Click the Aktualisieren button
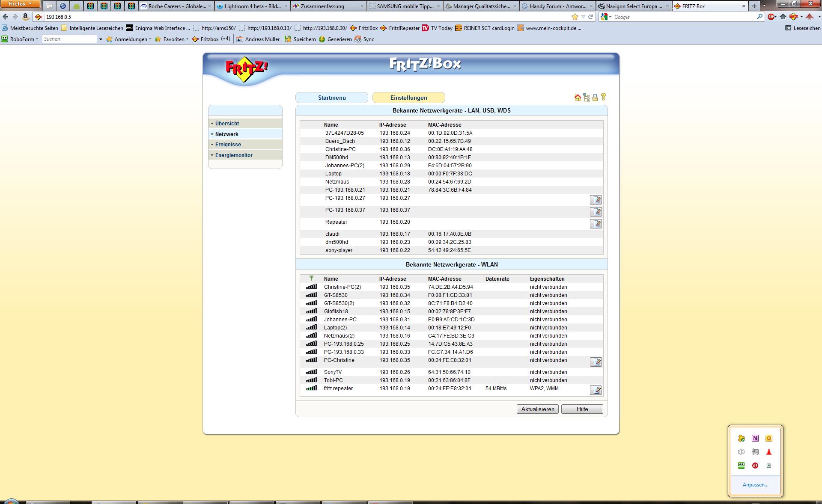Image resolution: width=822 pixels, height=504 pixels. coord(538,409)
